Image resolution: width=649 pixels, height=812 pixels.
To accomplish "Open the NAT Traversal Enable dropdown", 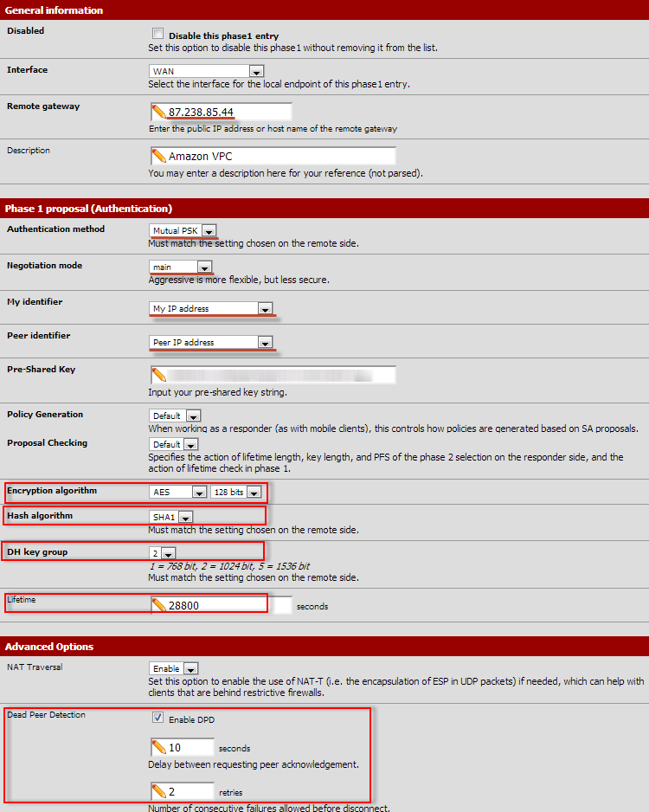I will point(173,668).
